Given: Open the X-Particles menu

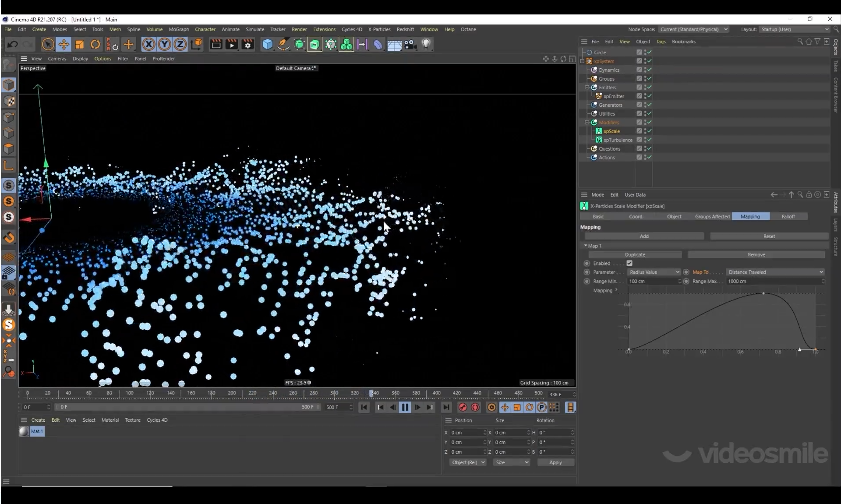Looking at the screenshot, I should (379, 29).
